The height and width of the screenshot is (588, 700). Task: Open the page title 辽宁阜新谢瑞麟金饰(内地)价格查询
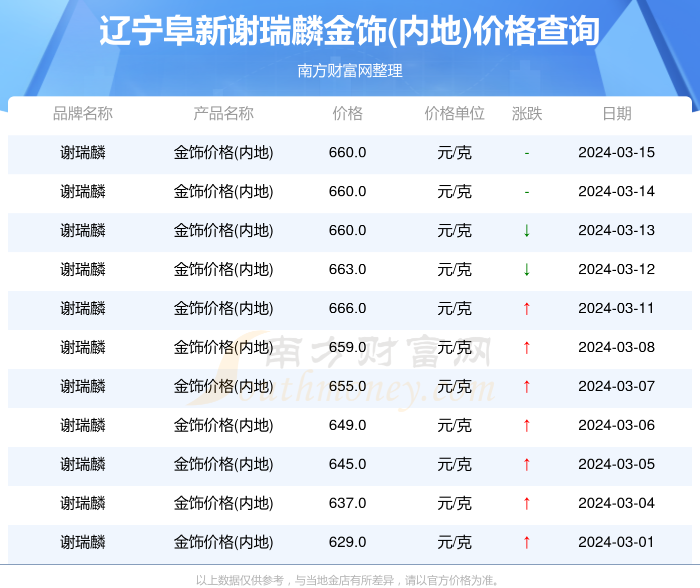click(350, 31)
